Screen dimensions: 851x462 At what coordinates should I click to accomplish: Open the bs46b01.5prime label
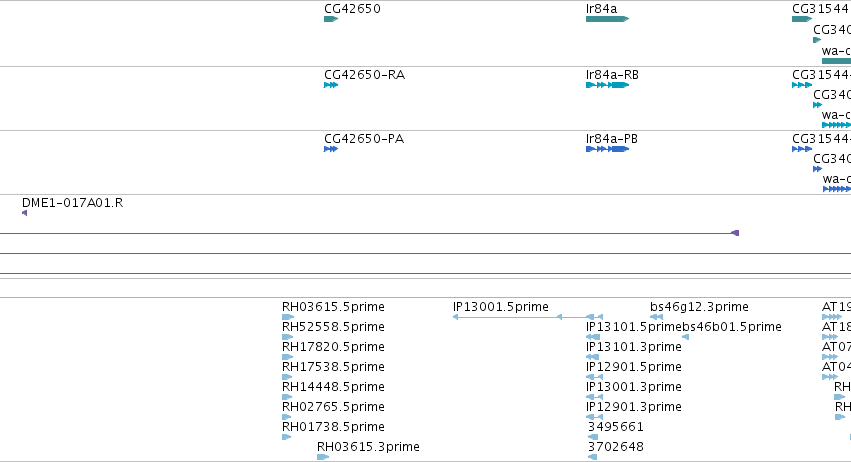pyautogui.click(x=732, y=327)
